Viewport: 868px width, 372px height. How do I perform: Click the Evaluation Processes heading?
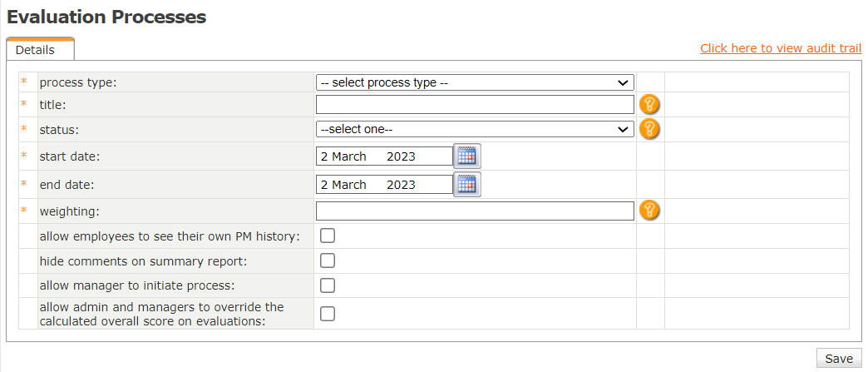[x=106, y=17]
